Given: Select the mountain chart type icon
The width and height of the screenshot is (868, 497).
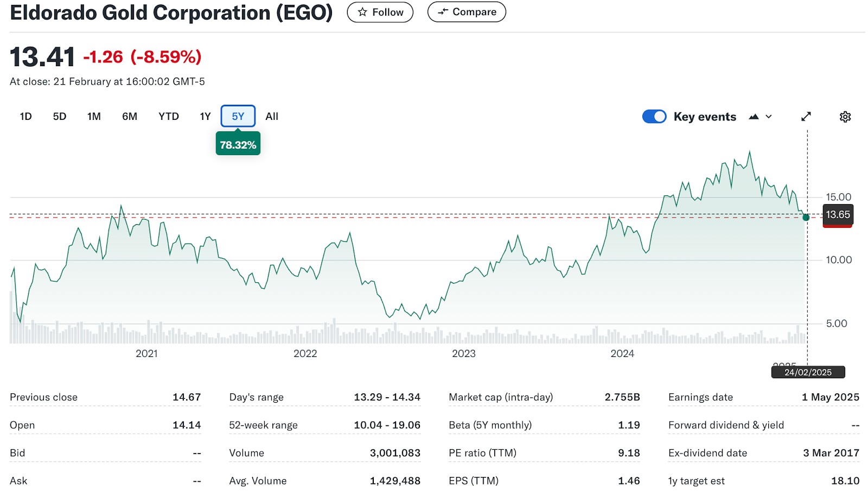Looking at the screenshot, I should pyautogui.click(x=754, y=117).
